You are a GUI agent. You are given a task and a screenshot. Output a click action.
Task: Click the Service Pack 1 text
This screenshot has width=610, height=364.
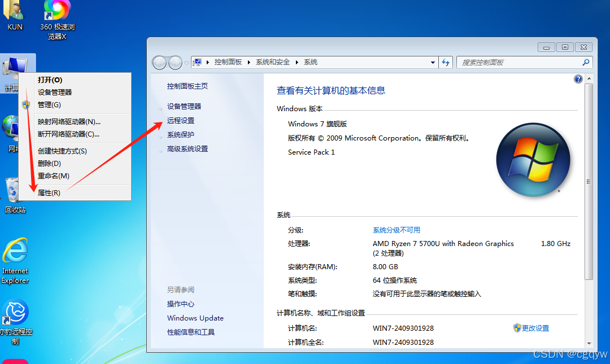click(x=311, y=152)
